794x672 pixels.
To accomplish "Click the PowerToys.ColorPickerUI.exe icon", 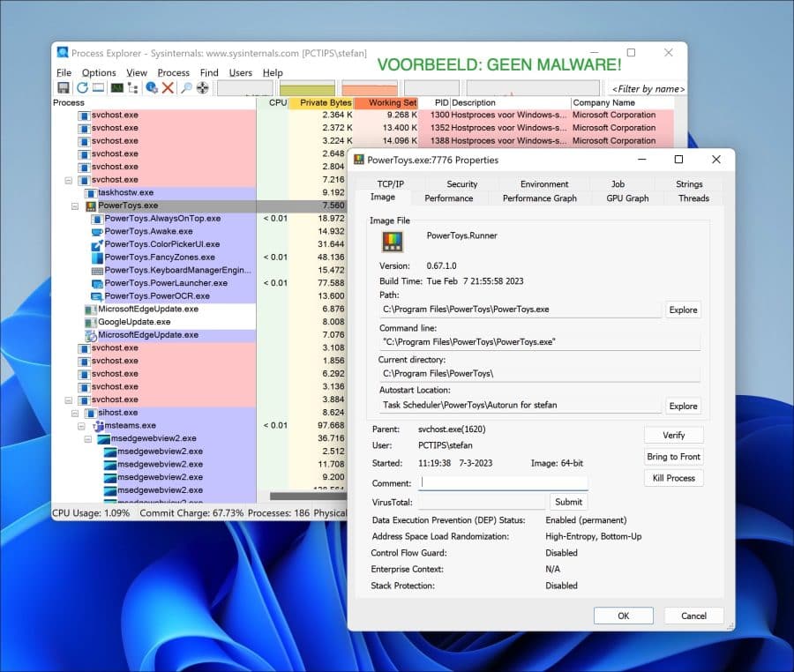I will [97, 245].
